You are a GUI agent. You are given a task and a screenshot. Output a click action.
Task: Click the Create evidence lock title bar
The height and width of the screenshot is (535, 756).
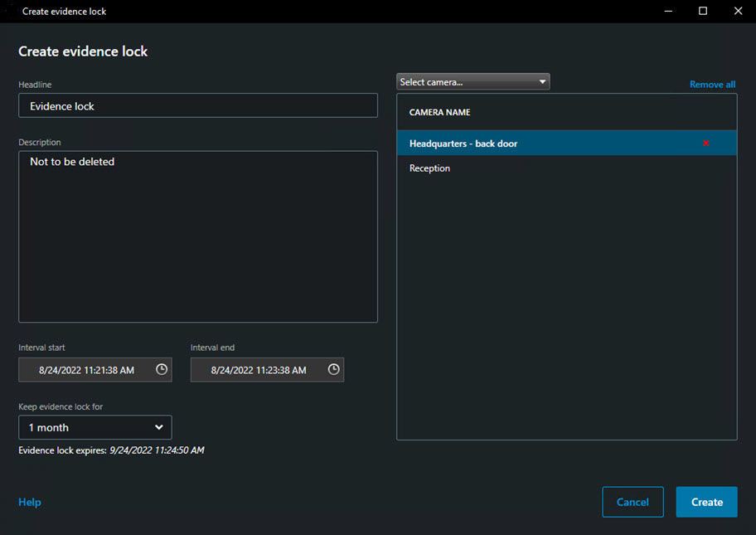(332, 11)
